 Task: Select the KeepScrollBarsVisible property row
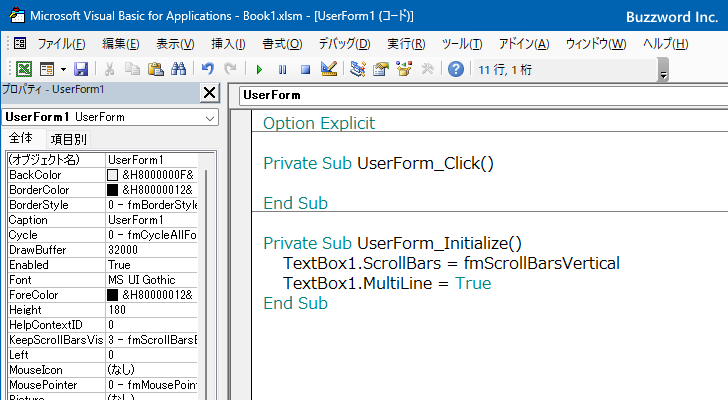pyautogui.click(x=102, y=340)
